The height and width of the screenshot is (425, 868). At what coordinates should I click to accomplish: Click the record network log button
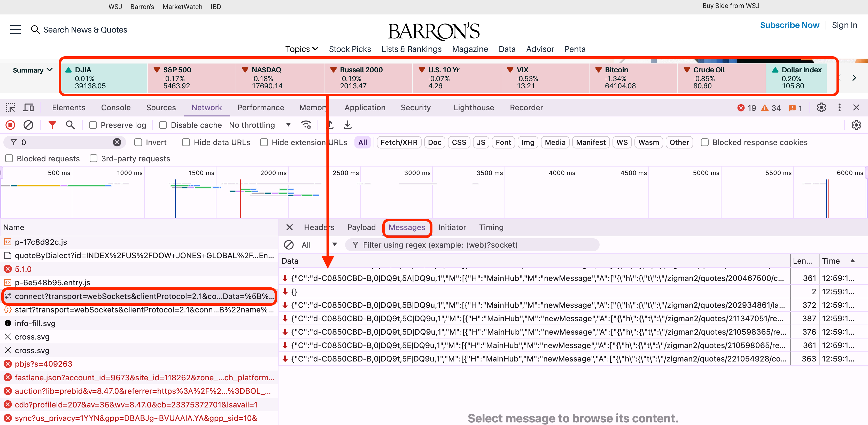(x=10, y=125)
